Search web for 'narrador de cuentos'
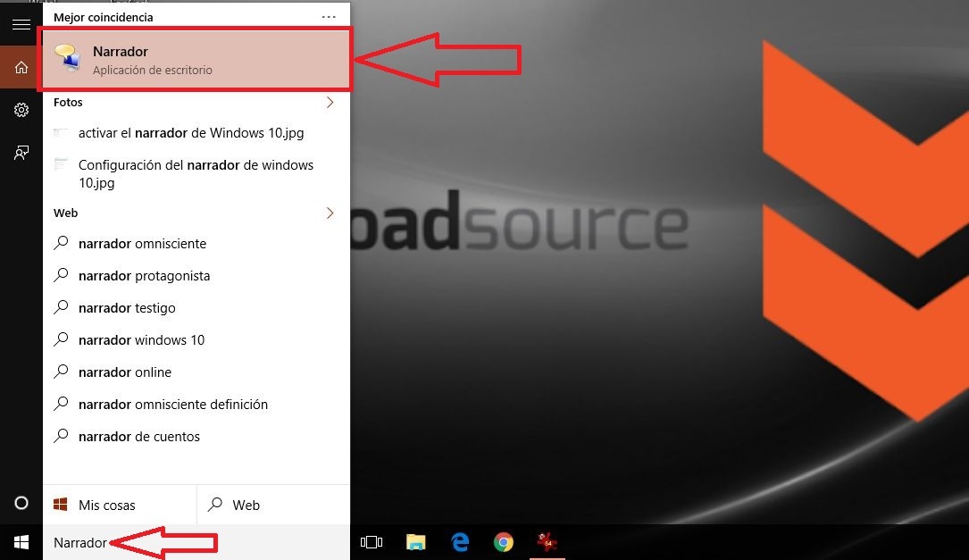The height and width of the screenshot is (560, 969). (x=196, y=437)
